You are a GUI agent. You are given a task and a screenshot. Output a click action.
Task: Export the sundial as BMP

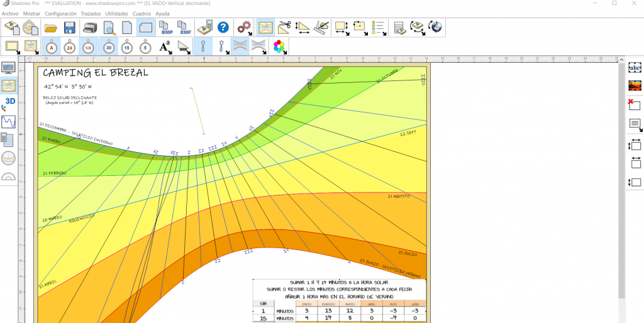166,27
